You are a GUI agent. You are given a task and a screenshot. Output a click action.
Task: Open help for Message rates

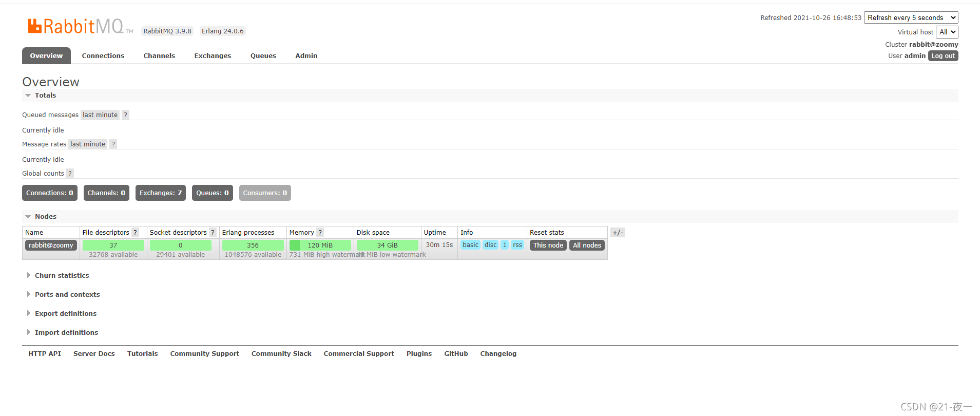[x=113, y=144]
